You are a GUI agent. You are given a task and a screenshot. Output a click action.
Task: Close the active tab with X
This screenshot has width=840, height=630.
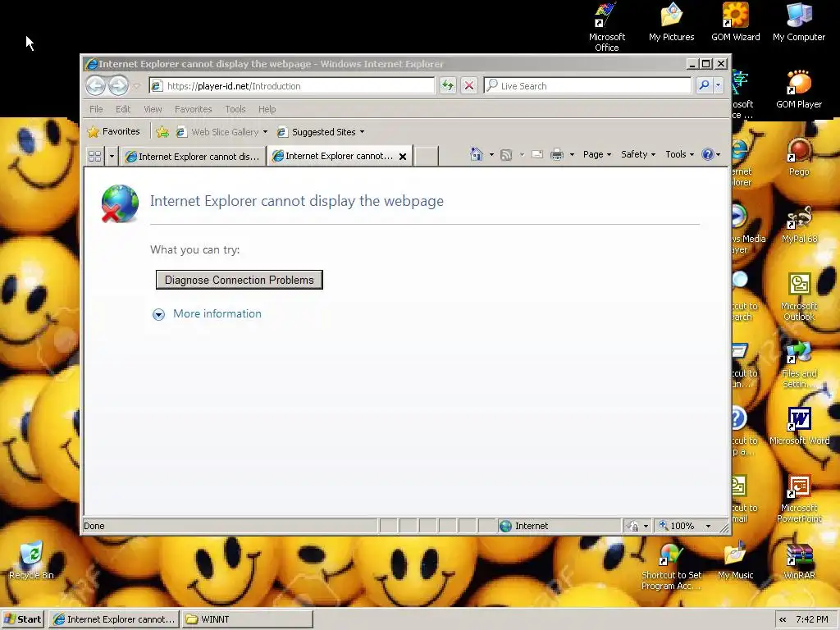tap(403, 157)
